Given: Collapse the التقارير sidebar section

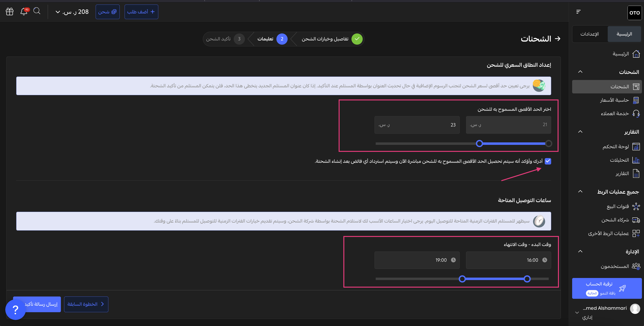Looking at the screenshot, I should [x=580, y=132].
